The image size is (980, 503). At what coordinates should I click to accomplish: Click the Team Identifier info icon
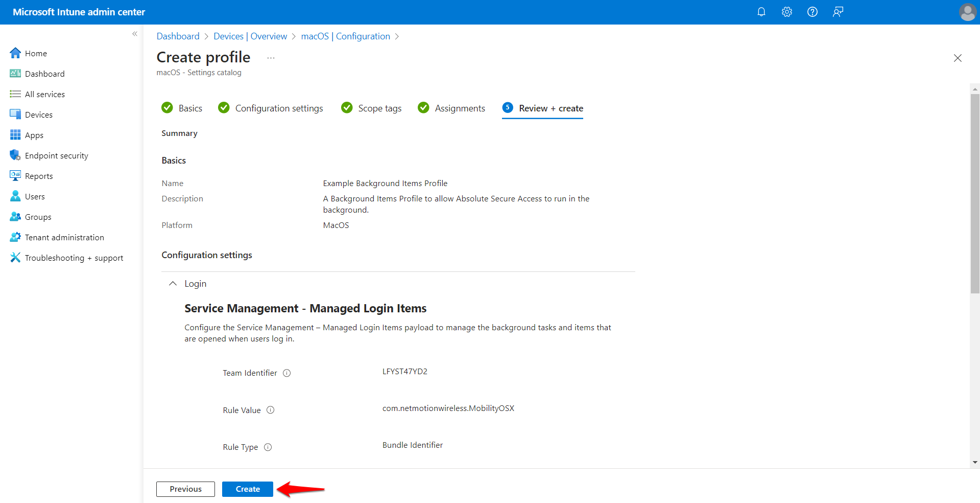[x=287, y=373]
